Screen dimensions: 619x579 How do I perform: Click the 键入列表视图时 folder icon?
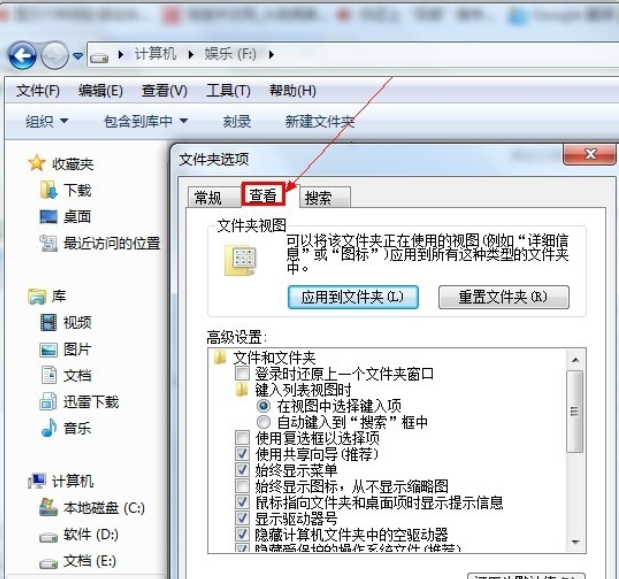click(x=242, y=390)
